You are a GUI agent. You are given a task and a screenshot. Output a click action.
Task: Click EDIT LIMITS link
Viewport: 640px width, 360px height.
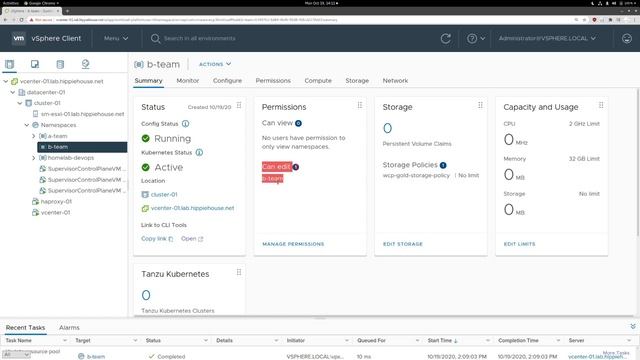[519, 244]
